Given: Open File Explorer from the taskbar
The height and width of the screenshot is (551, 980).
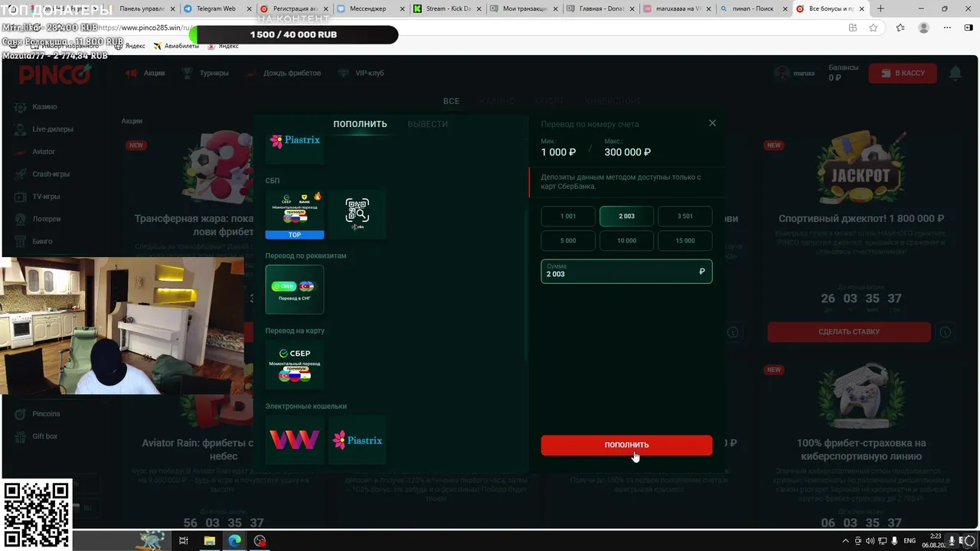Looking at the screenshot, I should click(209, 541).
